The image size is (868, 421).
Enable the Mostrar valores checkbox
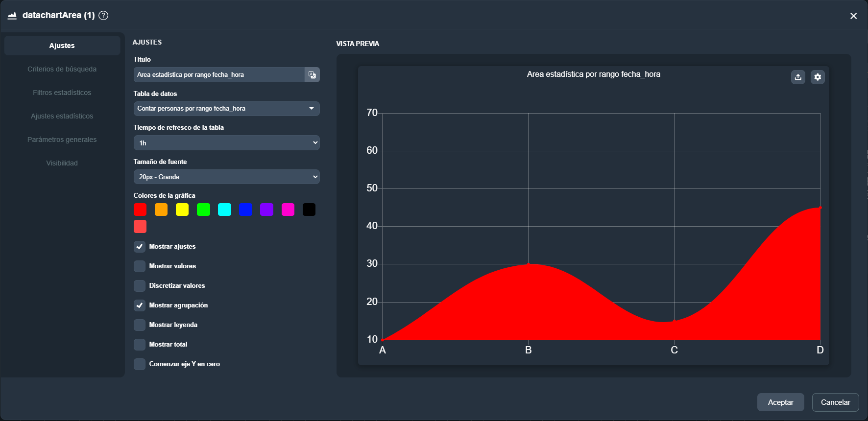(x=140, y=266)
